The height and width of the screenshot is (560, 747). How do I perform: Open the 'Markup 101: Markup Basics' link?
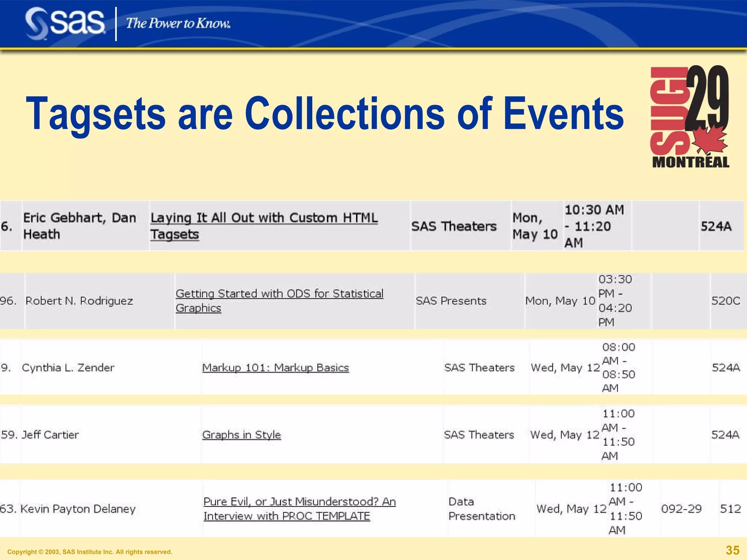275,367
